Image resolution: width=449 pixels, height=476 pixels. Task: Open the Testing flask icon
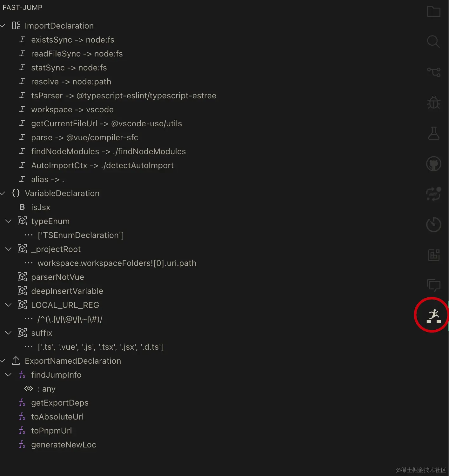pyautogui.click(x=433, y=133)
